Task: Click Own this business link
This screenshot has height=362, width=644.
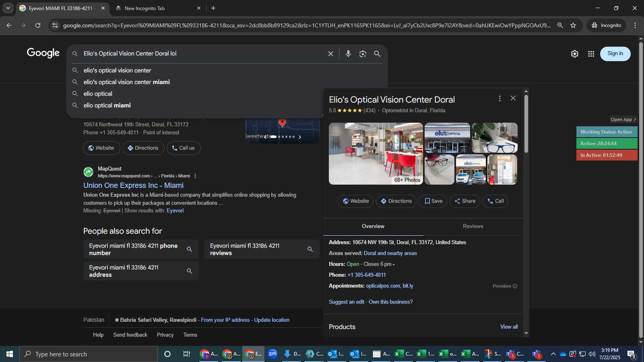Action: 390,302
